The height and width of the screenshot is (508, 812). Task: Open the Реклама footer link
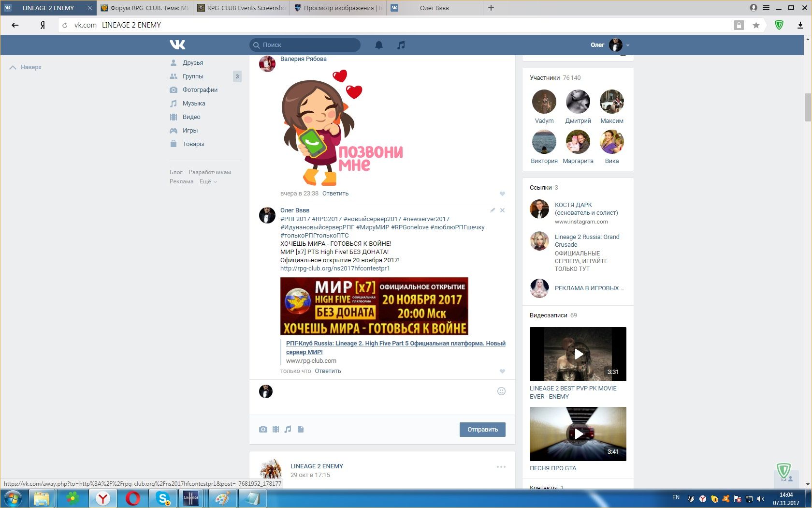pos(181,181)
